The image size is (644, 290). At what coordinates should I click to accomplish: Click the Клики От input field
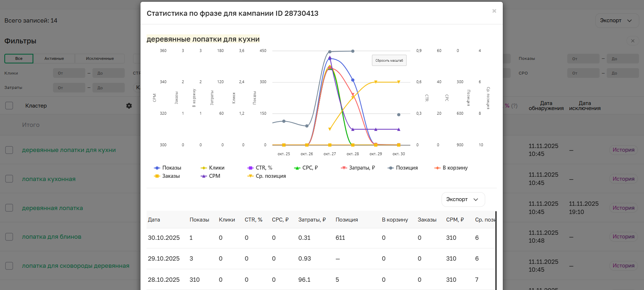pyautogui.click(x=69, y=73)
